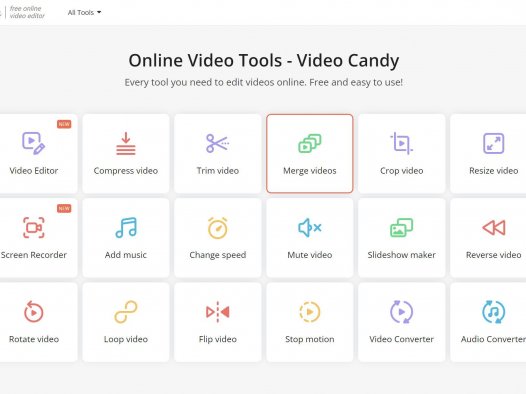Image resolution: width=526 pixels, height=394 pixels.
Task: Select the Rotate video circular-arrow icon
Action: (34, 312)
